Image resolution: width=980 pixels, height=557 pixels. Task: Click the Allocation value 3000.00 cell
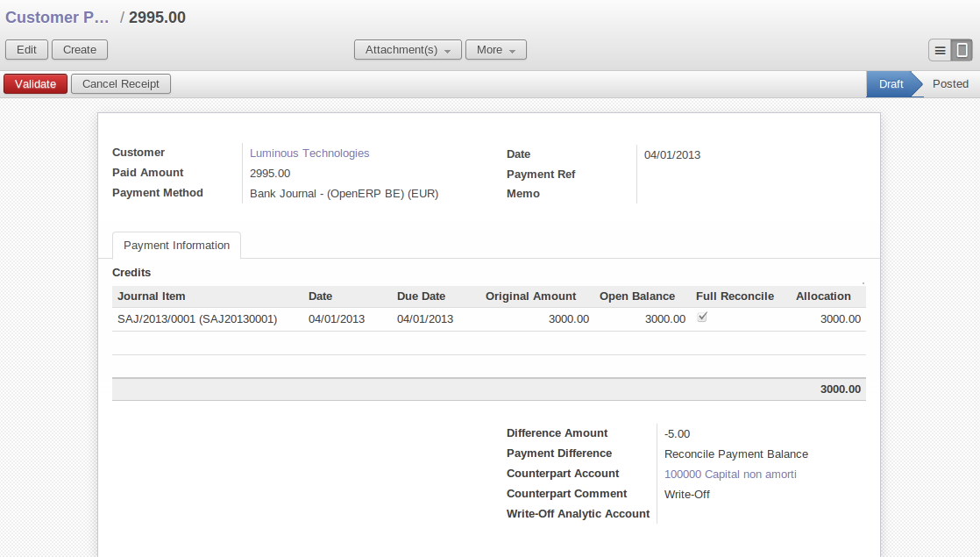pyautogui.click(x=840, y=319)
